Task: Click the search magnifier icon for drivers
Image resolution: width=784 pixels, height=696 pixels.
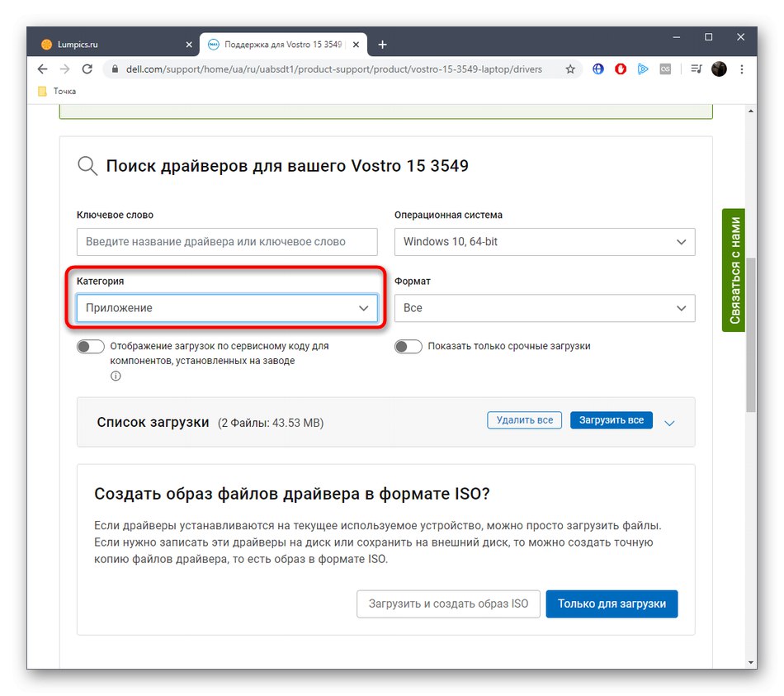Action: (87, 165)
